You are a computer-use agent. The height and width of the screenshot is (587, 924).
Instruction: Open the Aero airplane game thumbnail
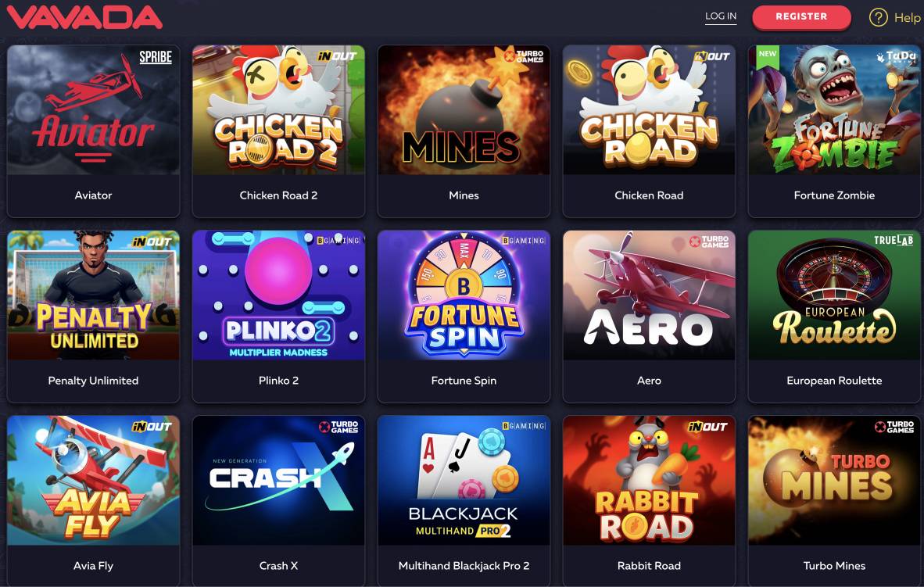[649, 295]
